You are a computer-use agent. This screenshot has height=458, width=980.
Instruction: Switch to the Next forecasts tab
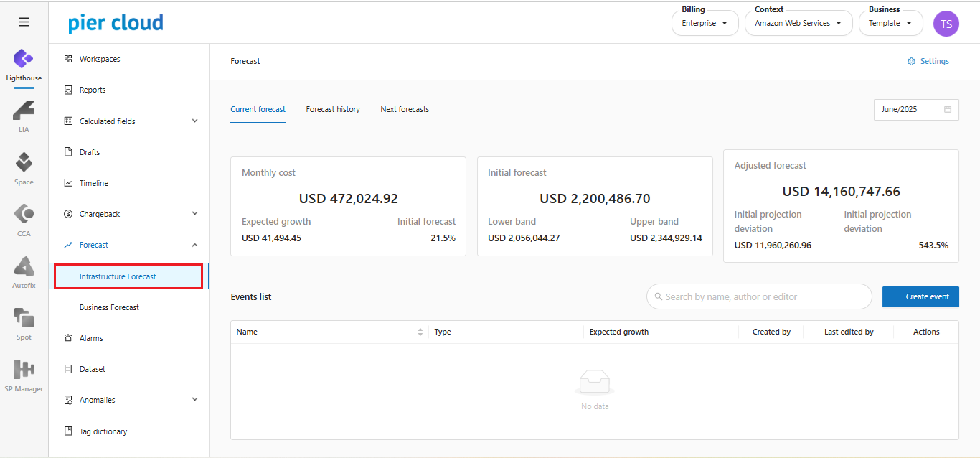[x=405, y=110]
